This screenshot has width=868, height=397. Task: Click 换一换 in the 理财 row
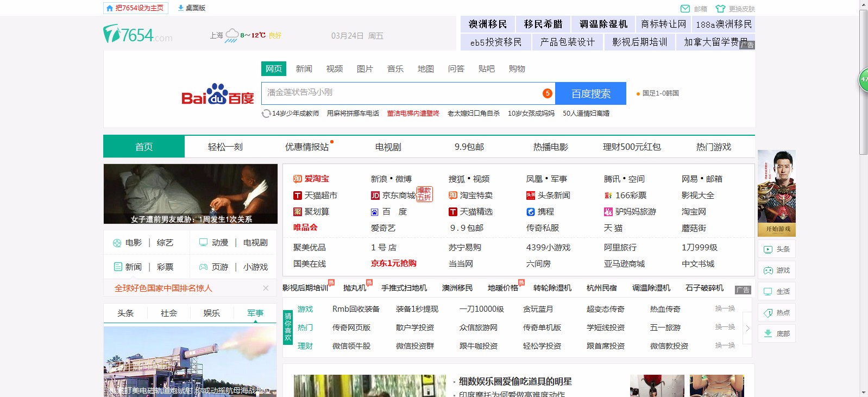[725, 345]
